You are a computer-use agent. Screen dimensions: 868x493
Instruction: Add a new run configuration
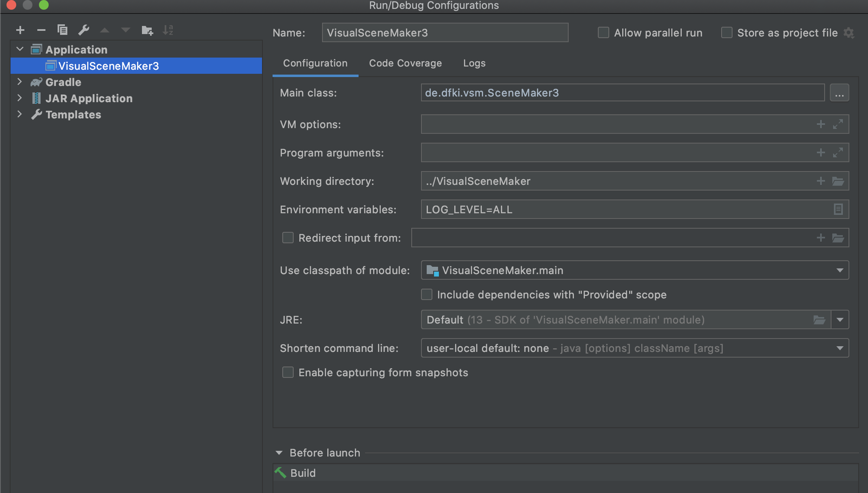(x=20, y=30)
